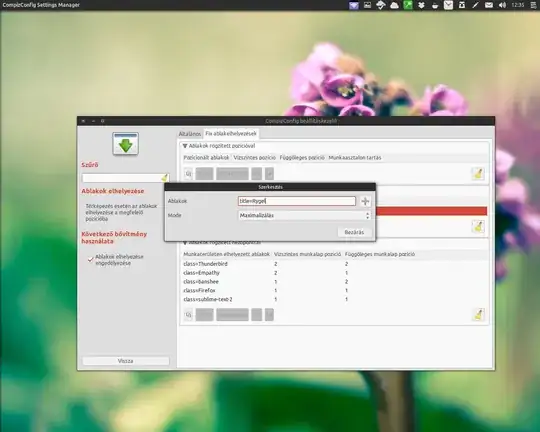Image resolution: width=540 pixels, height=432 pixels.
Task: Click the Vízszintes munkalap pozíció column header
Action: pyautogui.click(x=307, y=254)
